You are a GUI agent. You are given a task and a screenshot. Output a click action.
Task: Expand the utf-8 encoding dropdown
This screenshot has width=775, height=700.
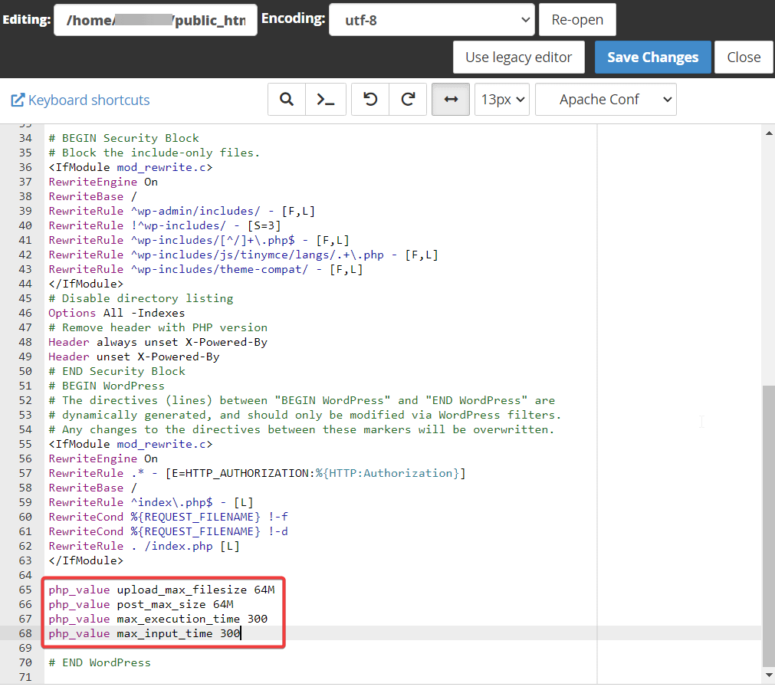pyautogui.click(x=431, y=20)
